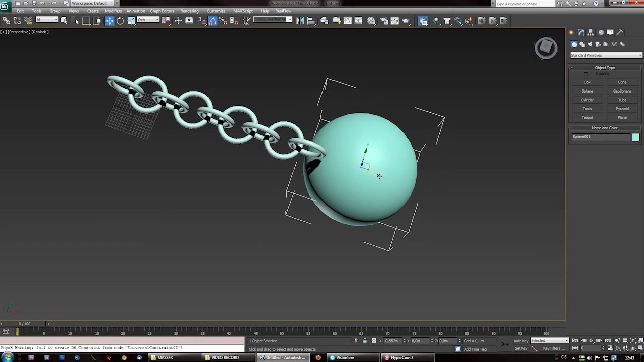
Task: Click the Torus primitive button
Action: [x=587, y=109]
